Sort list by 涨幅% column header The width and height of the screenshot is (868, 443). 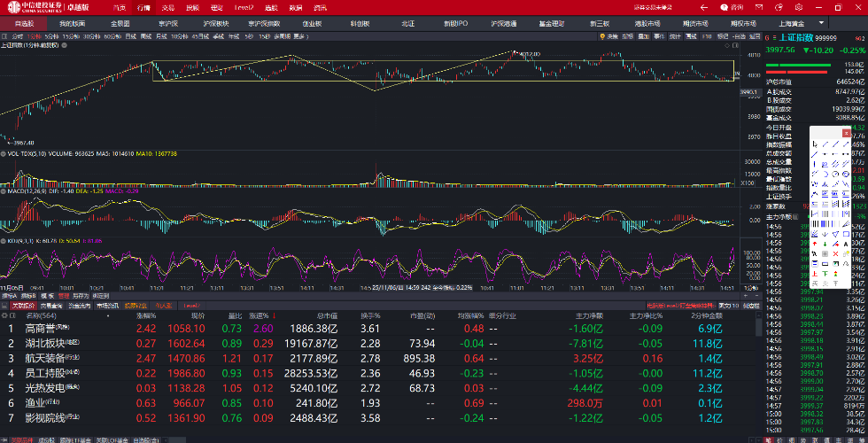point(145,315)
